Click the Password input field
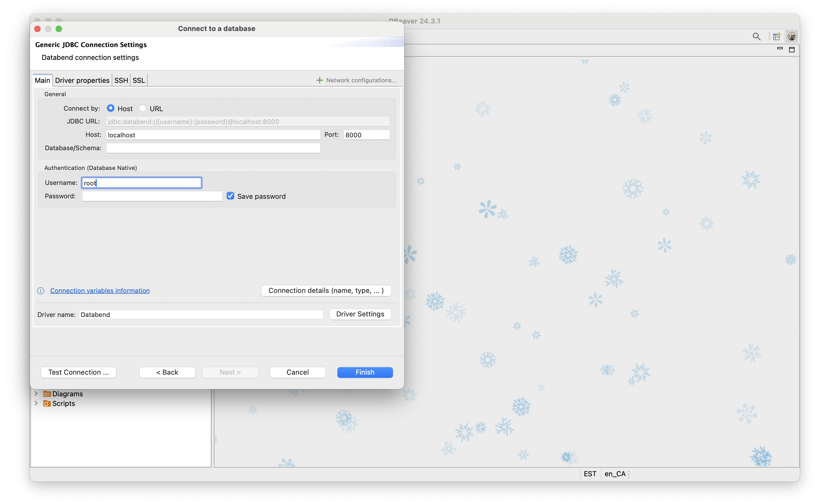This screenshot has height=504, width=818. pyautogui.click(x=152, y=196)
